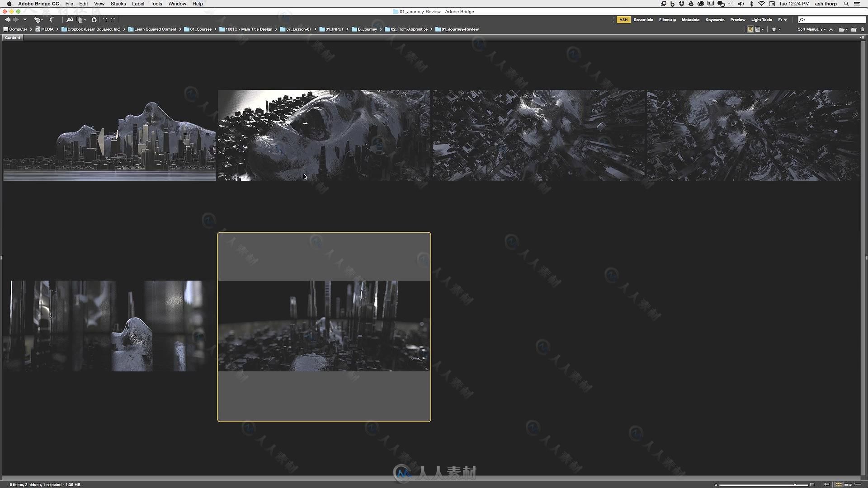Switch to the Keywords workspace
The height and width of the screenshot is (488, 868).
coord(715,20)
